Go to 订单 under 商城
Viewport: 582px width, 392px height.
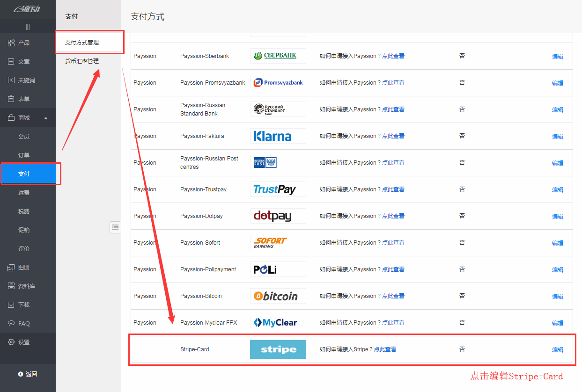tap(24, 155)
